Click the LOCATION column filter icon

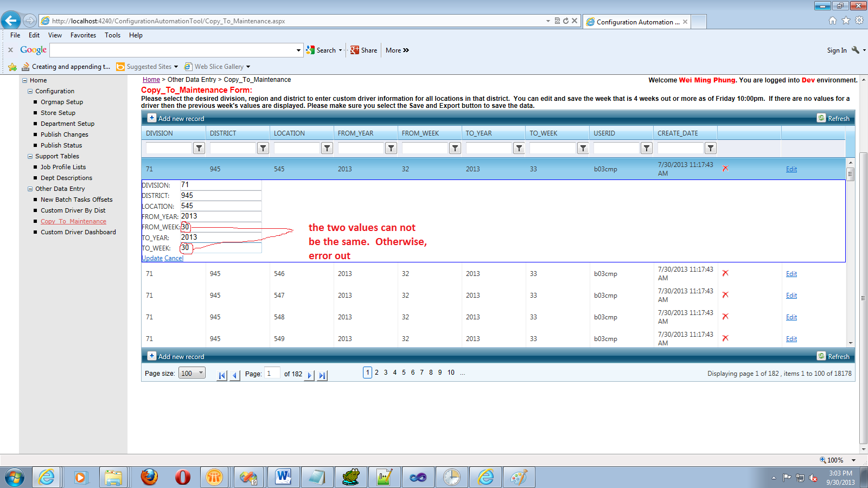327,148
